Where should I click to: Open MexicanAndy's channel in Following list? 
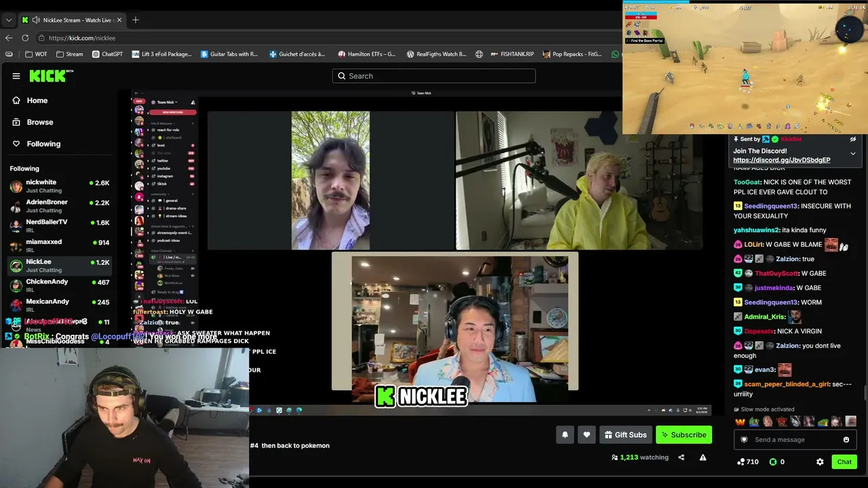(x=60, y=305)
